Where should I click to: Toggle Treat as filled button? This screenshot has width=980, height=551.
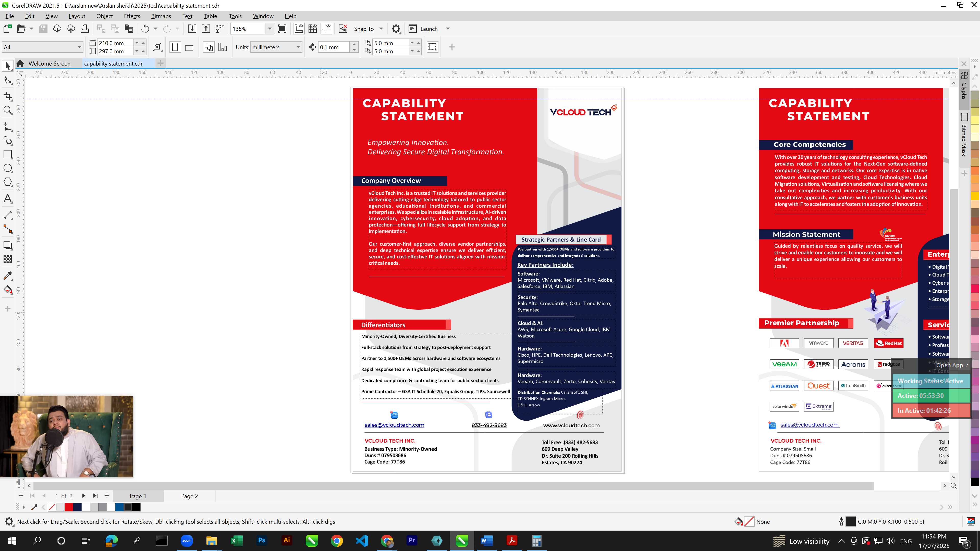pos(433,47)
